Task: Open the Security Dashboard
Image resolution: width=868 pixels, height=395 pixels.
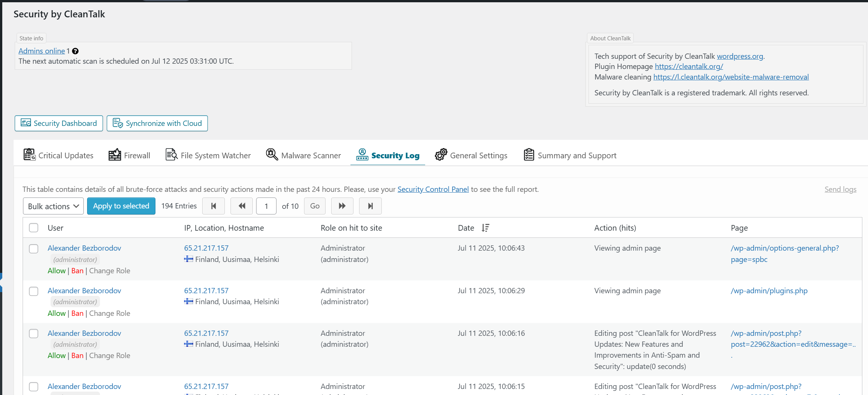Action: tap(59, 123)
